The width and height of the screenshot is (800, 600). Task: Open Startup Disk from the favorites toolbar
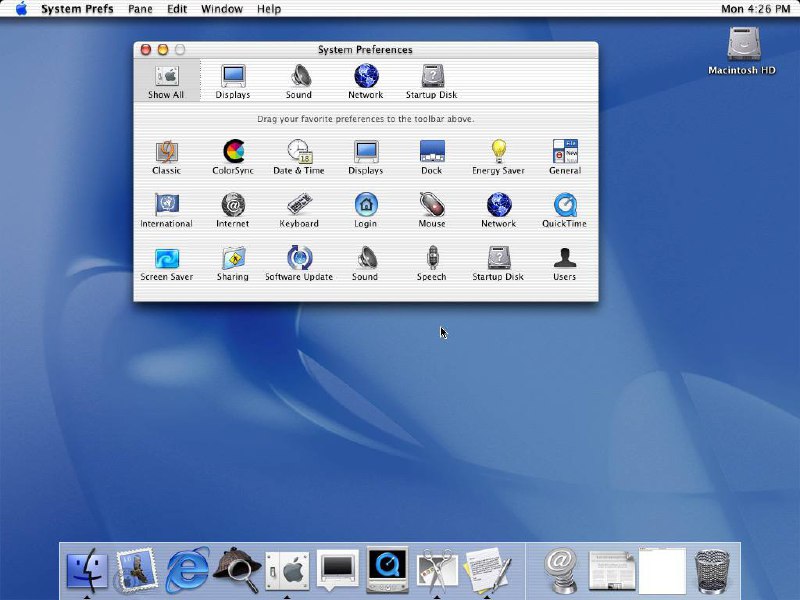(432, 81)
